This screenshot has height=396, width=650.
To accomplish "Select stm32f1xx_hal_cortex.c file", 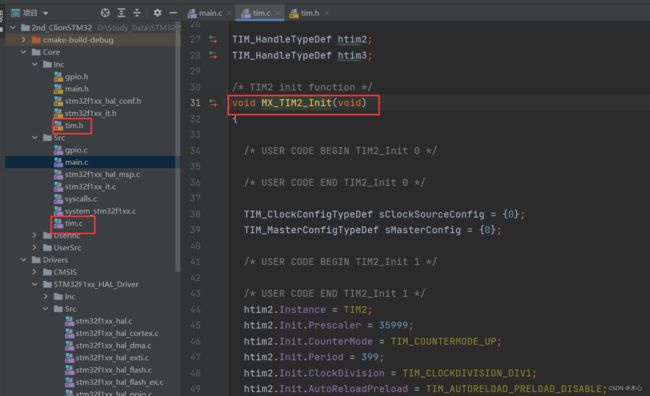I will tap(112, 333).
